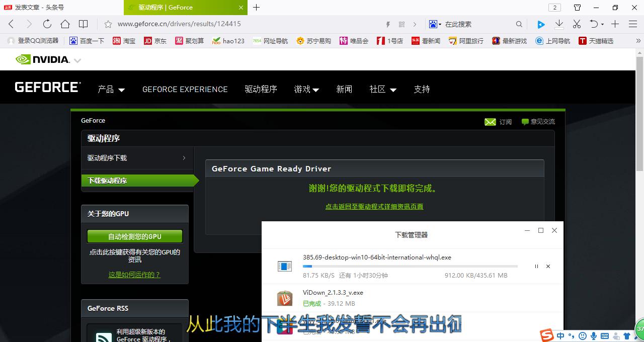644x342 pixels.
Task: Toggle Chinese/English on Sogou input bar
Action: [560, 336]
